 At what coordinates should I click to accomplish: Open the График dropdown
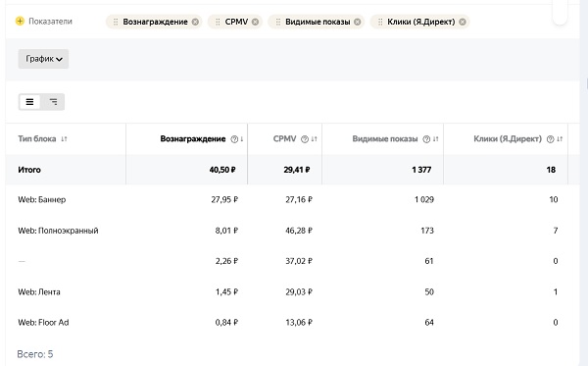pyautogui.click(x=43, y=59)
